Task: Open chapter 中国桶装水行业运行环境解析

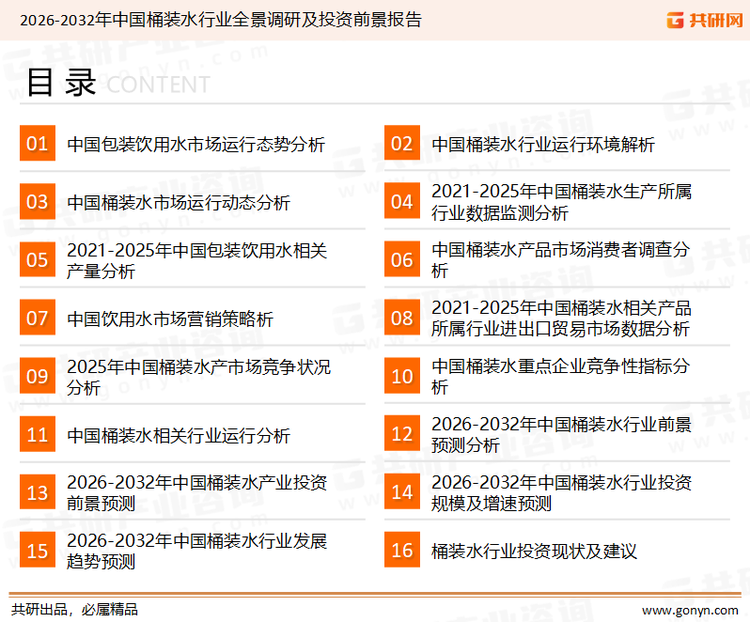Action: click(x=543, y=144)
